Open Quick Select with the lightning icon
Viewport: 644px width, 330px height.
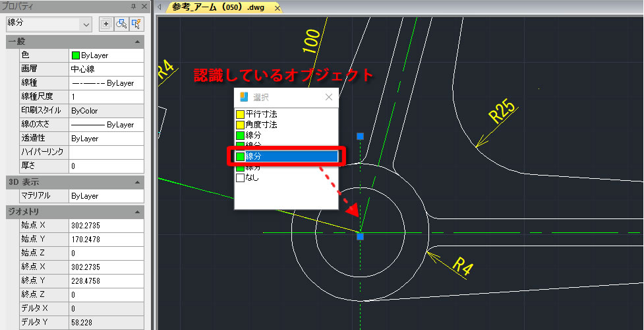click(136, 24)
